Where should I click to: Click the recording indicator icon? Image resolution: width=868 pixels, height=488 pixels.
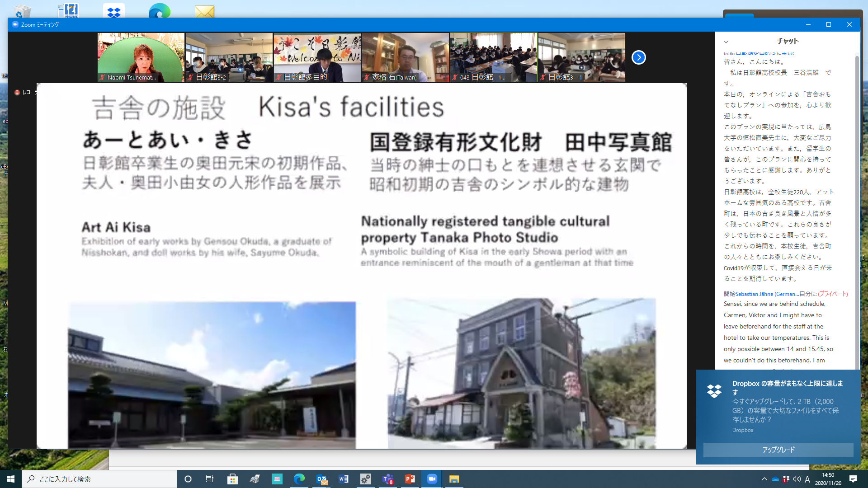(x=17, y=92)
